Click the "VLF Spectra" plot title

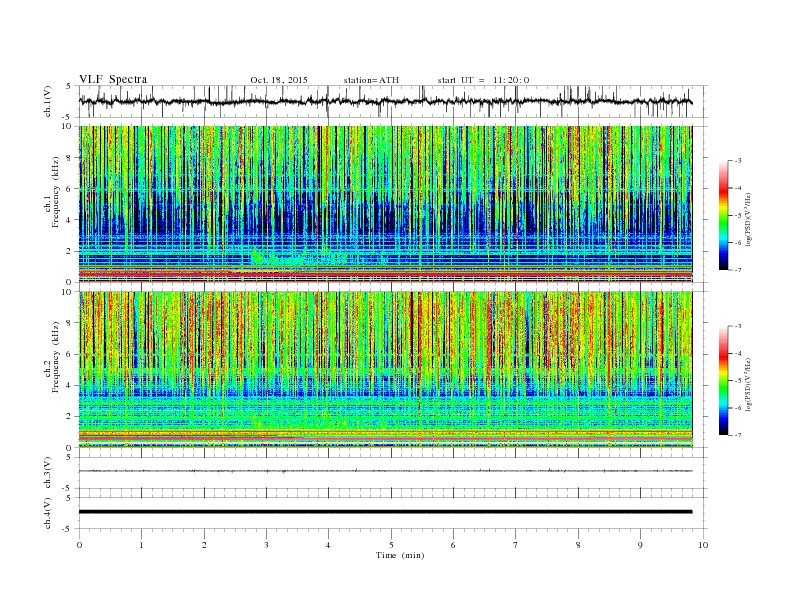point(113,79)
